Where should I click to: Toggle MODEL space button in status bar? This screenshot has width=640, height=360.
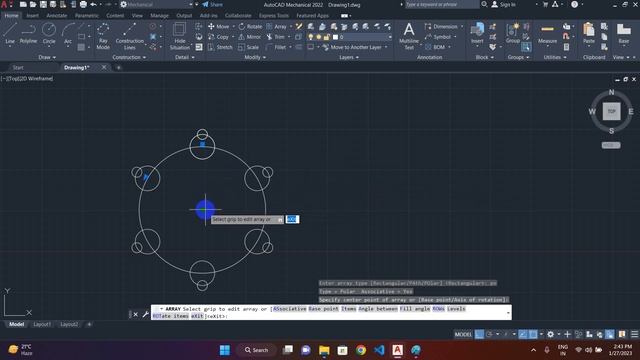click(x=463, y=334)
